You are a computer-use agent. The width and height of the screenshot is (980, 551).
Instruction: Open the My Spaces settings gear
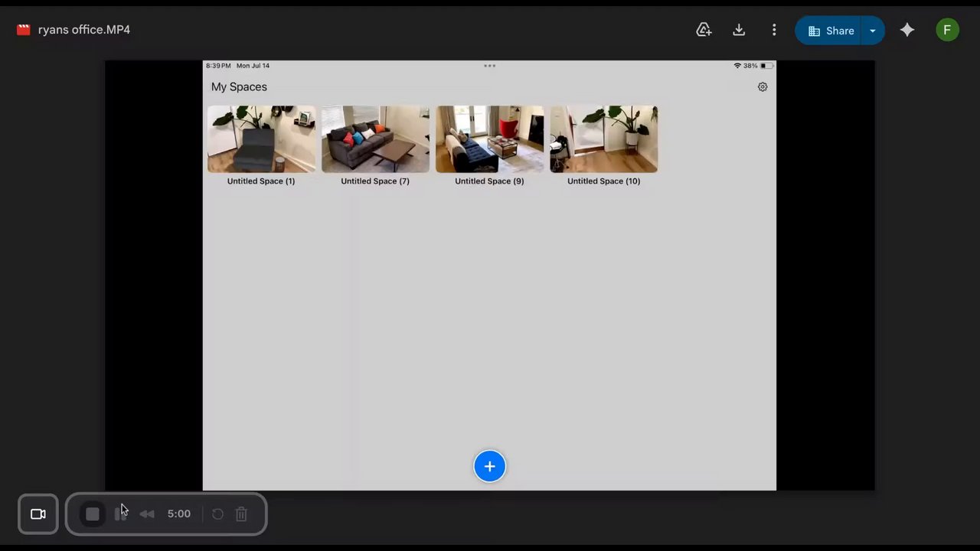point(763,87)
